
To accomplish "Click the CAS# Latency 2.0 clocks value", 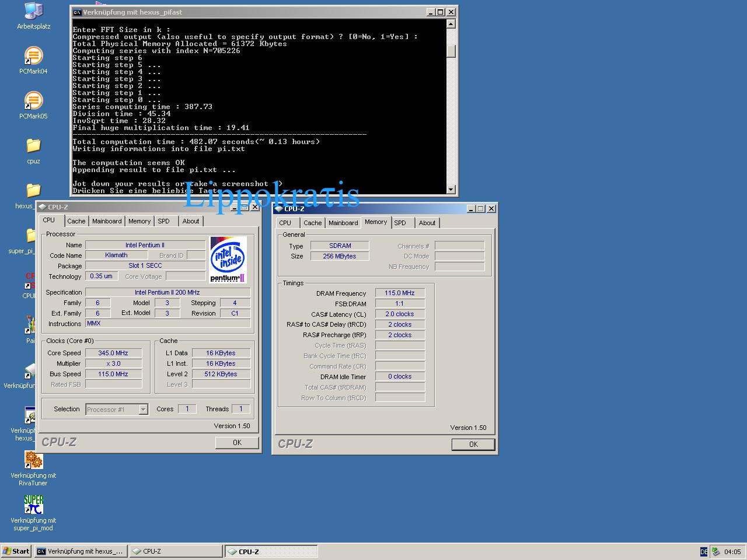I will (x=400, y=314).
